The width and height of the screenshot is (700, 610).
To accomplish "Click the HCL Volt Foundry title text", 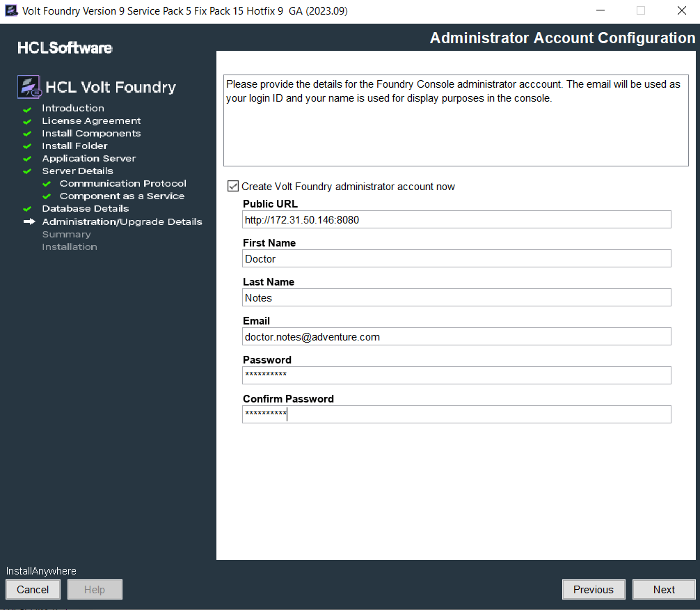I will click(x=111, y=87).
